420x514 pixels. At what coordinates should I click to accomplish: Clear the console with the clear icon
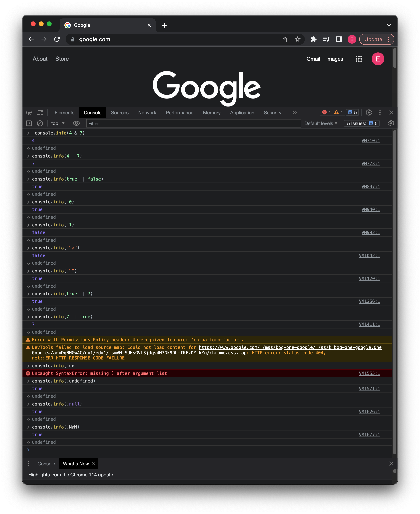[x=40, y=123]
